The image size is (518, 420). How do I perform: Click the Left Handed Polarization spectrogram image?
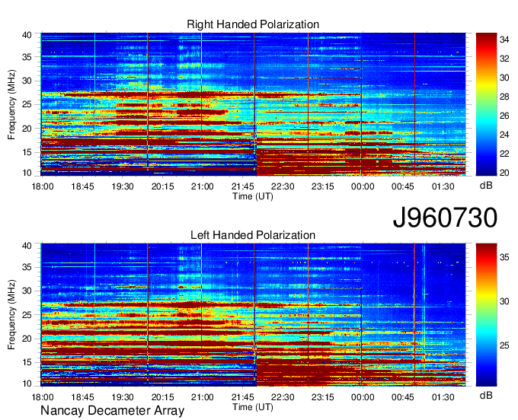[x=254, y=315]
